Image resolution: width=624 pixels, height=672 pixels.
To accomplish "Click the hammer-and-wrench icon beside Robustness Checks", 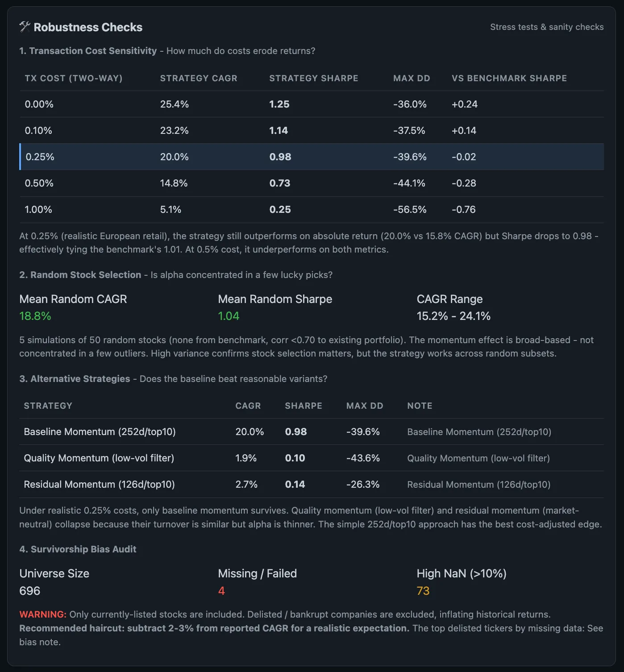I will click(x=25, y=27).
